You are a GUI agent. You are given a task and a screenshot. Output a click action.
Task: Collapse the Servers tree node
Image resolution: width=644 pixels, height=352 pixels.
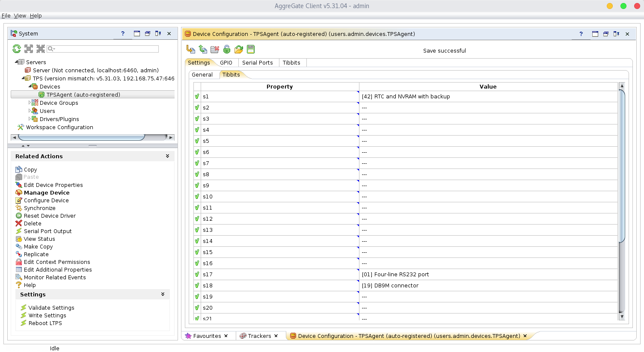point(17,62)
